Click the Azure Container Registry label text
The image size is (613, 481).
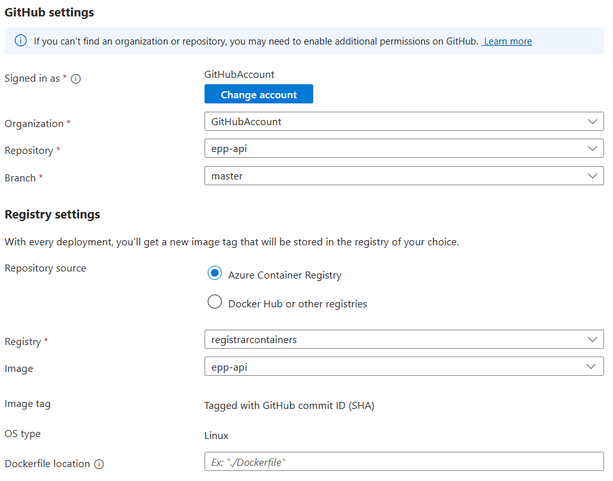click(285, 275)
